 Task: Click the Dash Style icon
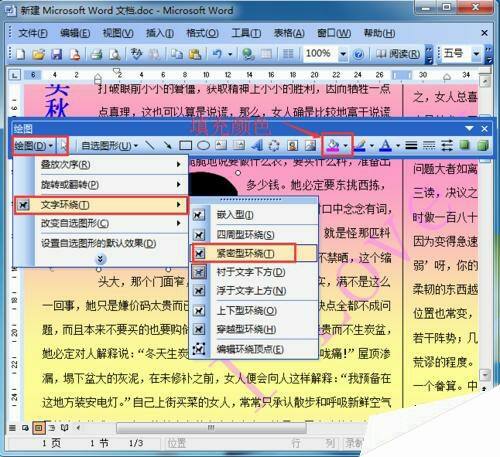click(429, 145)
